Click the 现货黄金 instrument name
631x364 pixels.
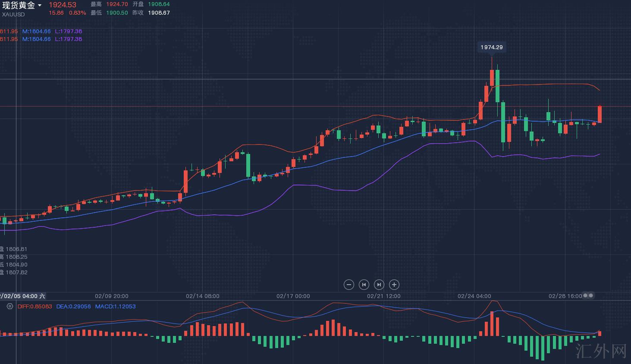tap(19, 5)
